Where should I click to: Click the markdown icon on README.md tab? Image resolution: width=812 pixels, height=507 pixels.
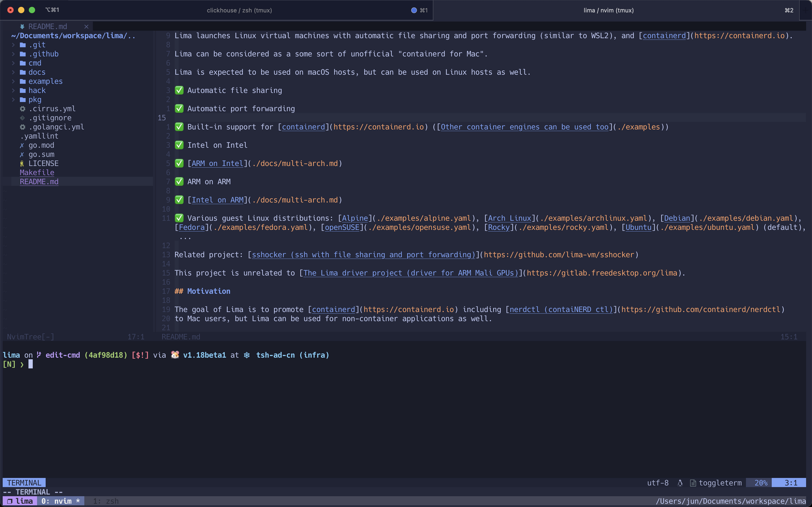22,26
